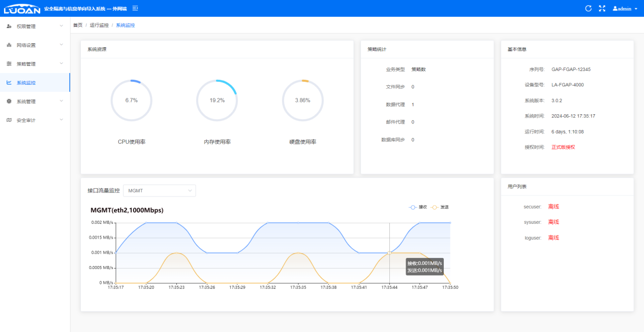Click the MGMT dropdown arrow
The image size is (644, 332).
pyautogui.click(x=190, y=190)
